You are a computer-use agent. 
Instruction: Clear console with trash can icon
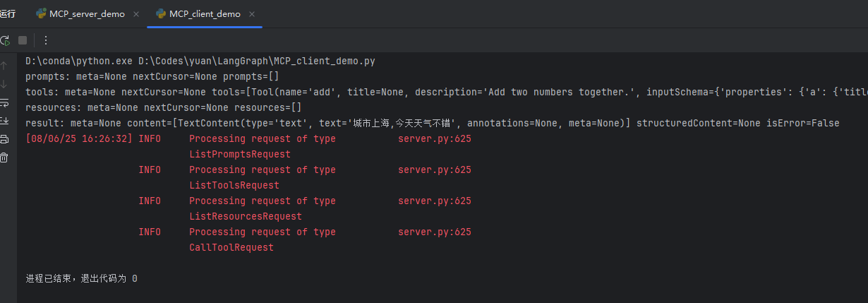4,158
